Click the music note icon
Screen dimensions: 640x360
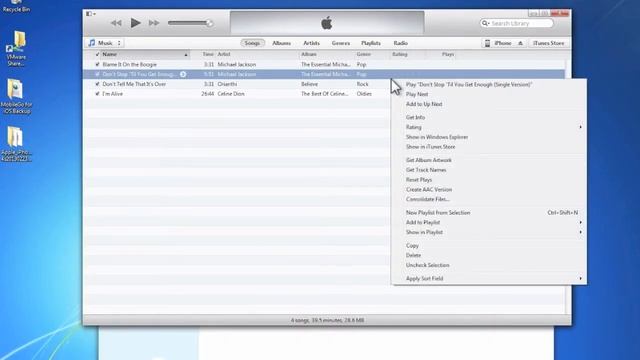92,43
